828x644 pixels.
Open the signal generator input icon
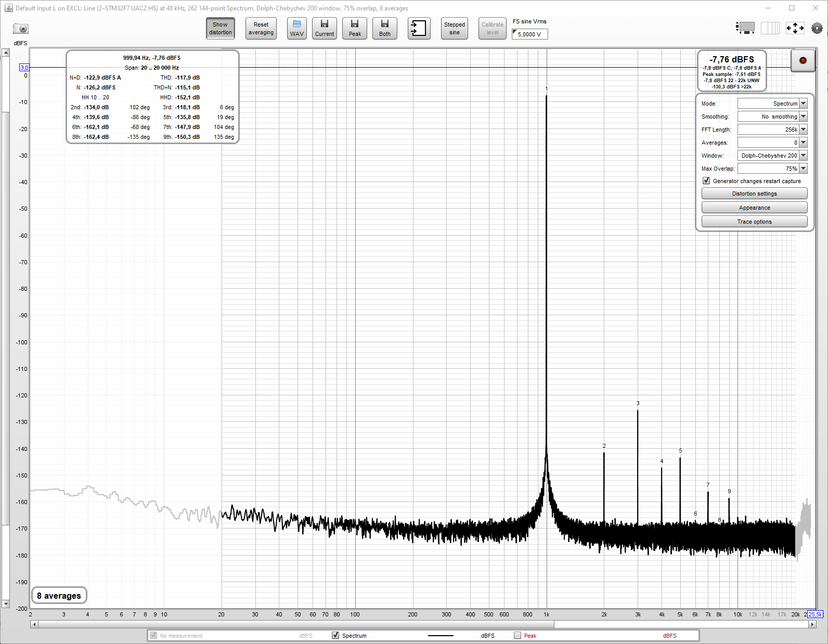click(x=419, y=29)
